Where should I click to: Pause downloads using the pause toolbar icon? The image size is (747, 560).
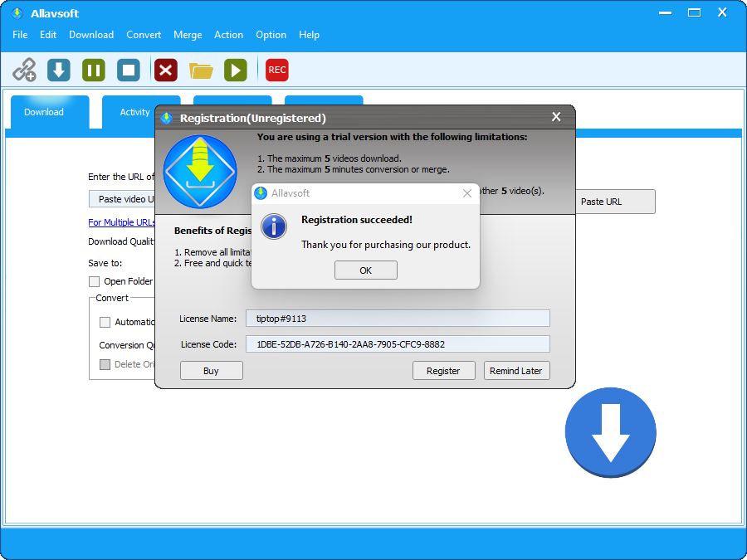tap(93, 70)
